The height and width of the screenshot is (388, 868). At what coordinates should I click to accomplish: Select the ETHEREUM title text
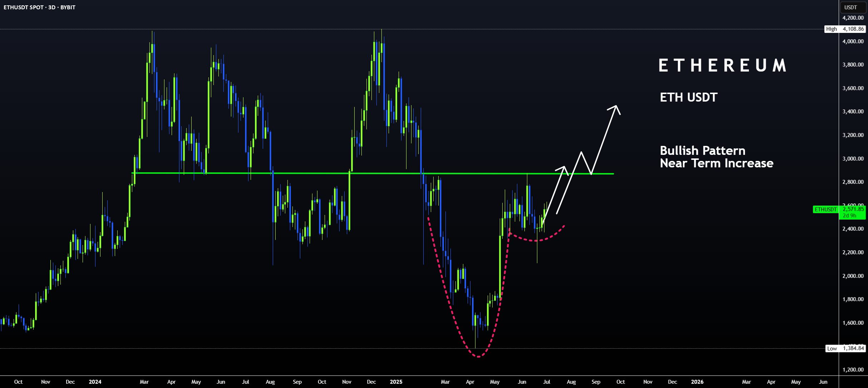(722, 66)
